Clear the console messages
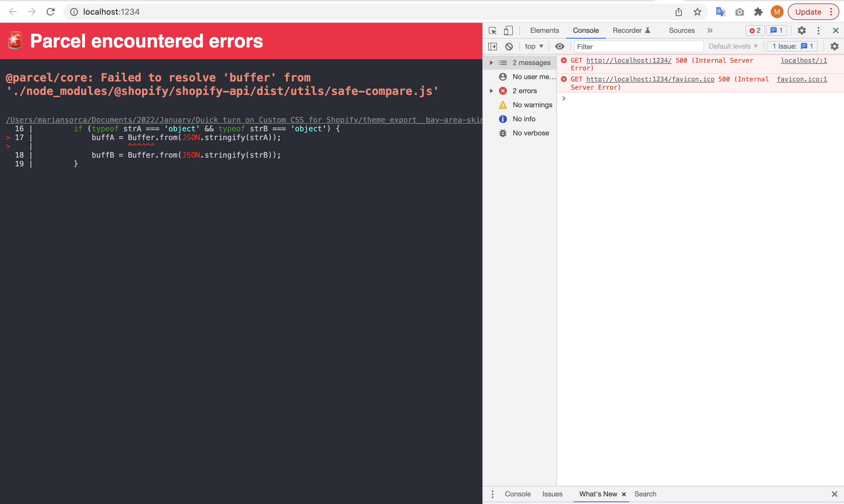Screen dimensions: 844x504 pyautogui.click(x=509, y=47)
